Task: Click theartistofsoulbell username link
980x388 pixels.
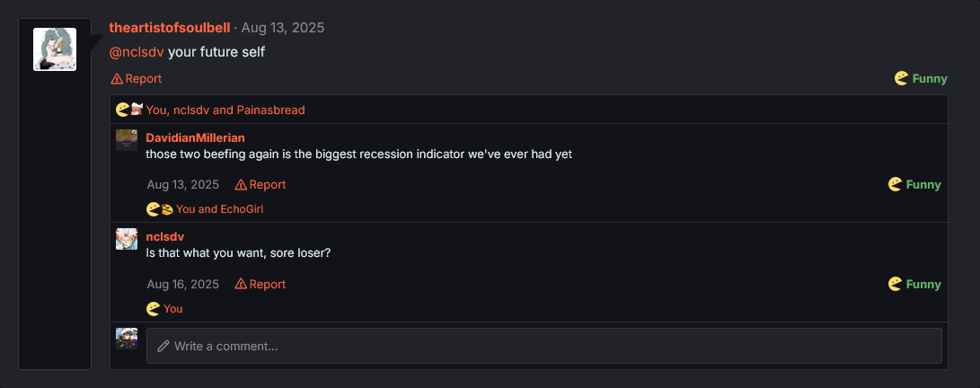Action: [170, 28]
